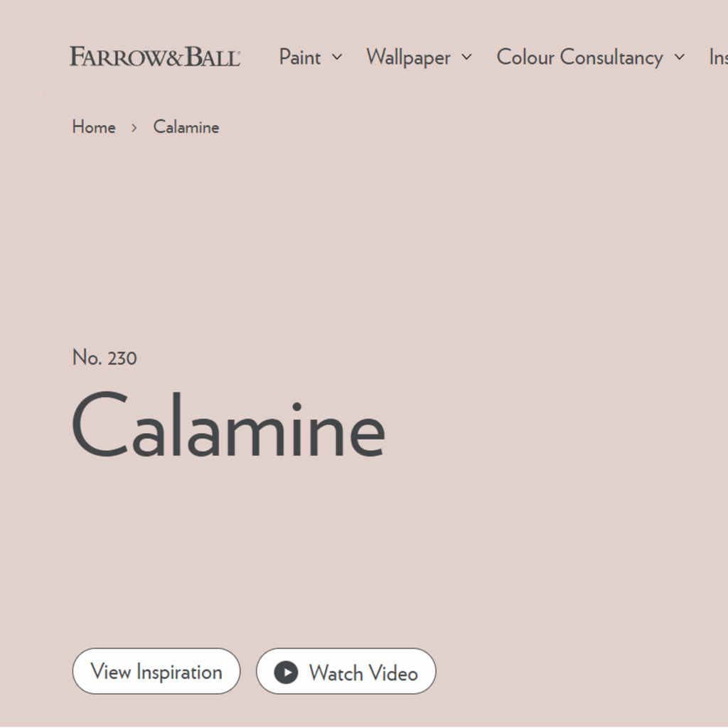728x728 pixels.
Task: Click the No. 230 colour number label
Action: (x=105, y=358)
